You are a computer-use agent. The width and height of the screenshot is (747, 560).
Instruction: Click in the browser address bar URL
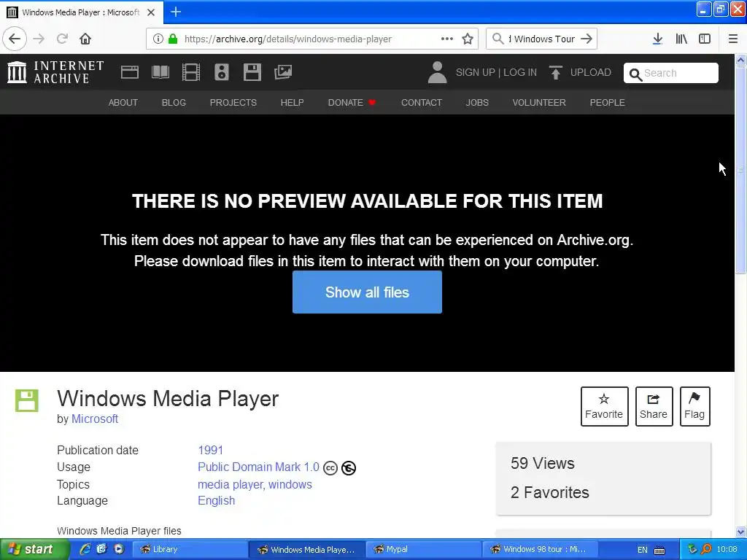287,39
